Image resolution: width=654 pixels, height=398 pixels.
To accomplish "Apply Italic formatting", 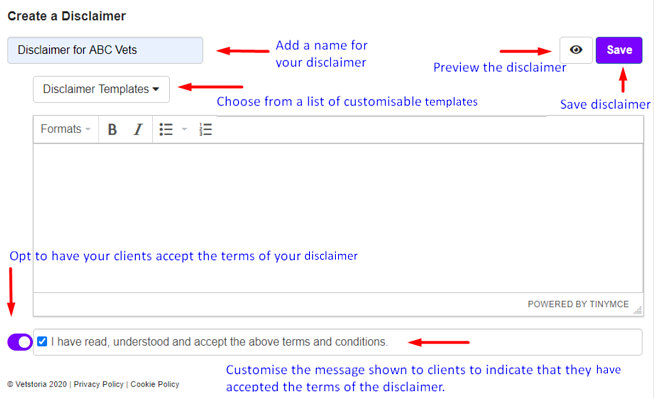I will [138, 130].
